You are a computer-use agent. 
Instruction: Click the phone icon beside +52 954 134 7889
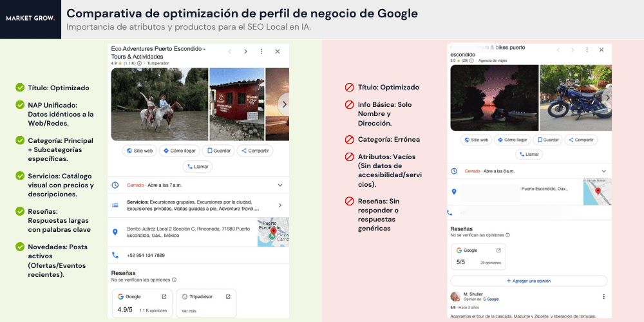click(x=115, y=255)
